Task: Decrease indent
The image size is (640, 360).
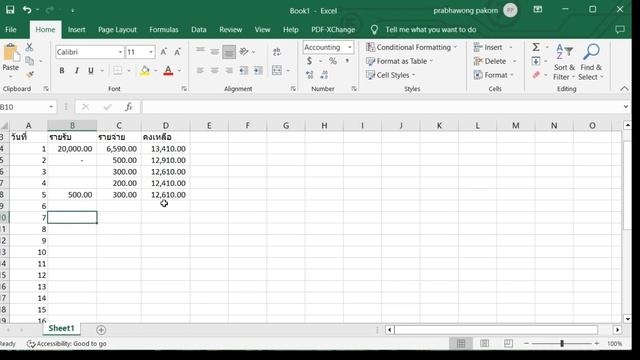Action: 244,71
